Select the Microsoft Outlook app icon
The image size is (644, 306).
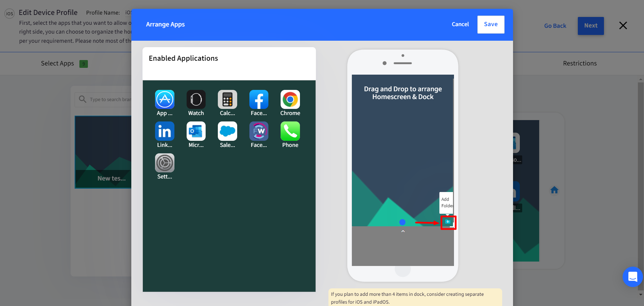click(x=196, y=131)
